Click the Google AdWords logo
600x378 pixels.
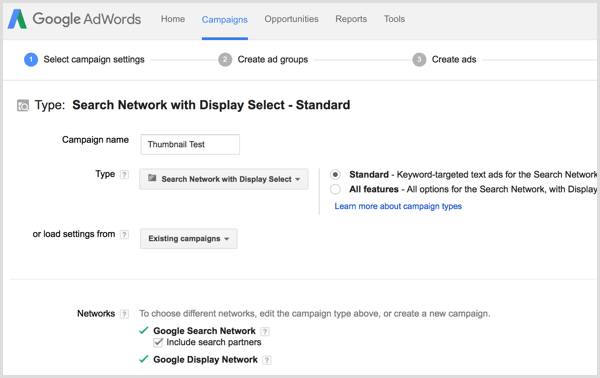tap(75, 19)
